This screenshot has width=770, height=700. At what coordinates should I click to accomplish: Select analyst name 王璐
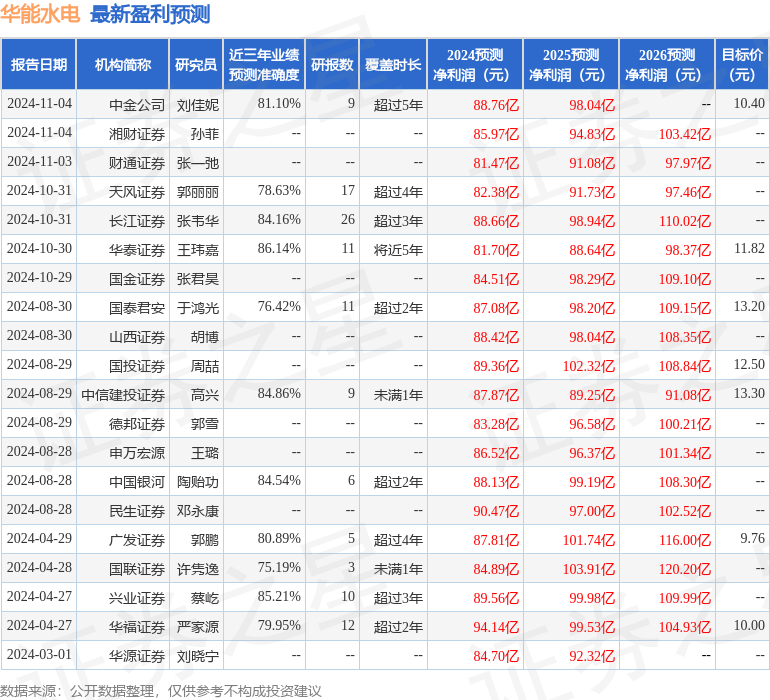click(x=205, y=452)
